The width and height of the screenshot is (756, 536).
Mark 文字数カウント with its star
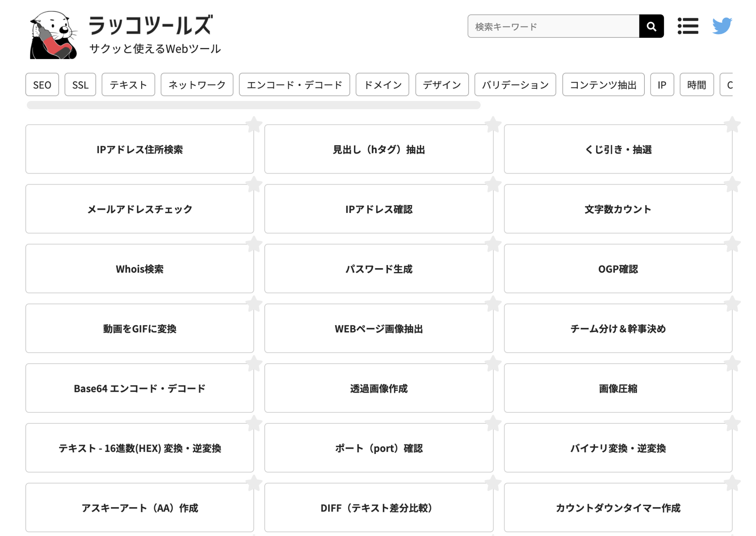tap(732, 184)
